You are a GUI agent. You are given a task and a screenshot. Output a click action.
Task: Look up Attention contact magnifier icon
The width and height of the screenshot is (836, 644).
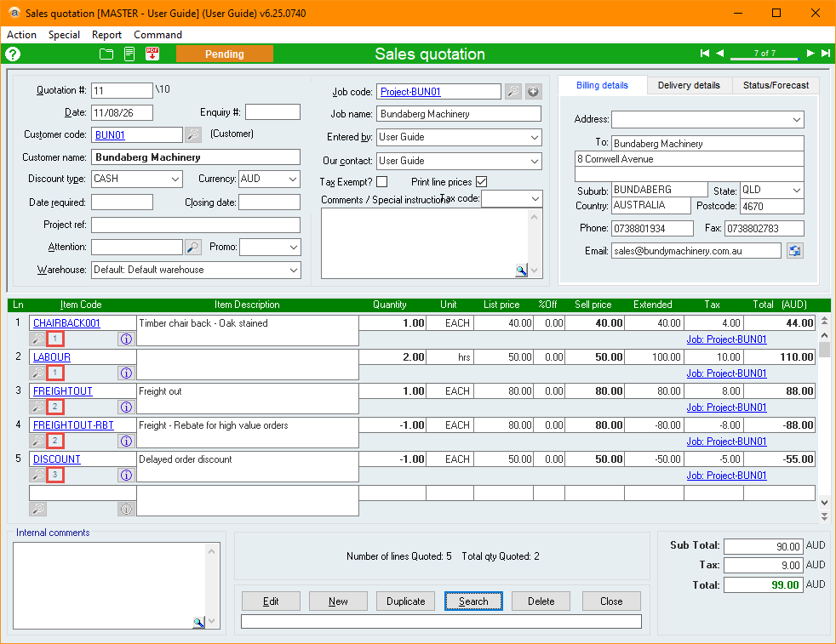[193, 248]
